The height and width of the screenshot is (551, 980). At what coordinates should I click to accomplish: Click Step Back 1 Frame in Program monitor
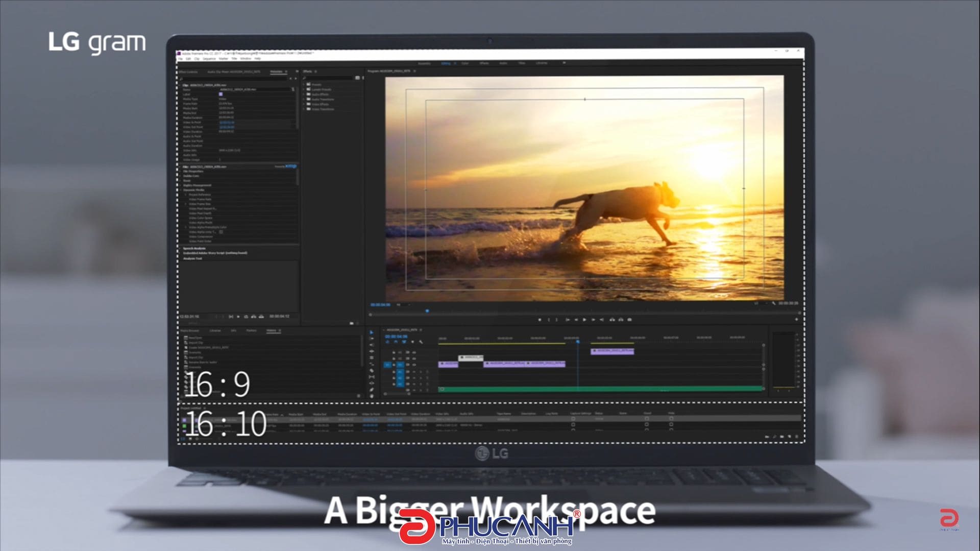pyautogui.click(x=576, y=320)
